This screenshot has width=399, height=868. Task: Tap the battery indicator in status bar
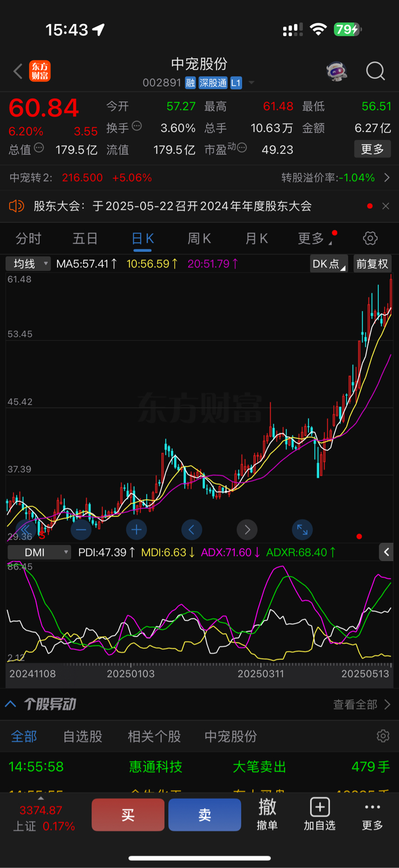(347, 30)
